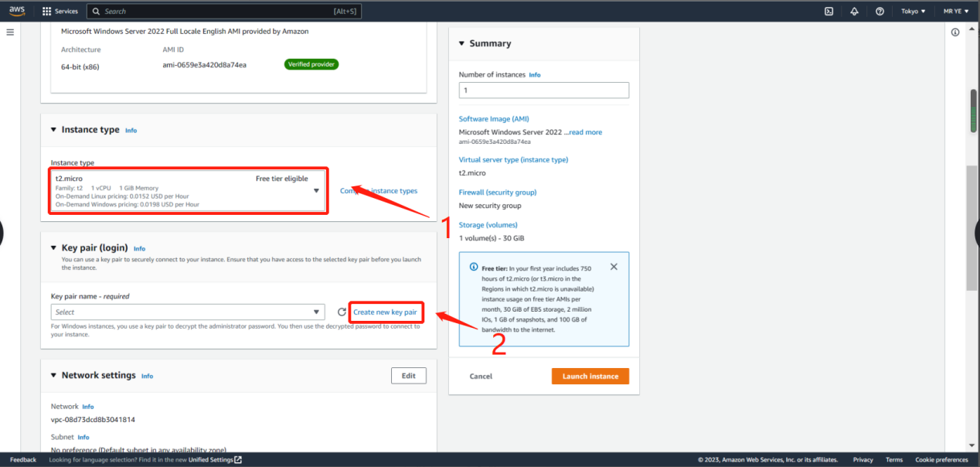Click the Cancel button

[x=481, y=377]
